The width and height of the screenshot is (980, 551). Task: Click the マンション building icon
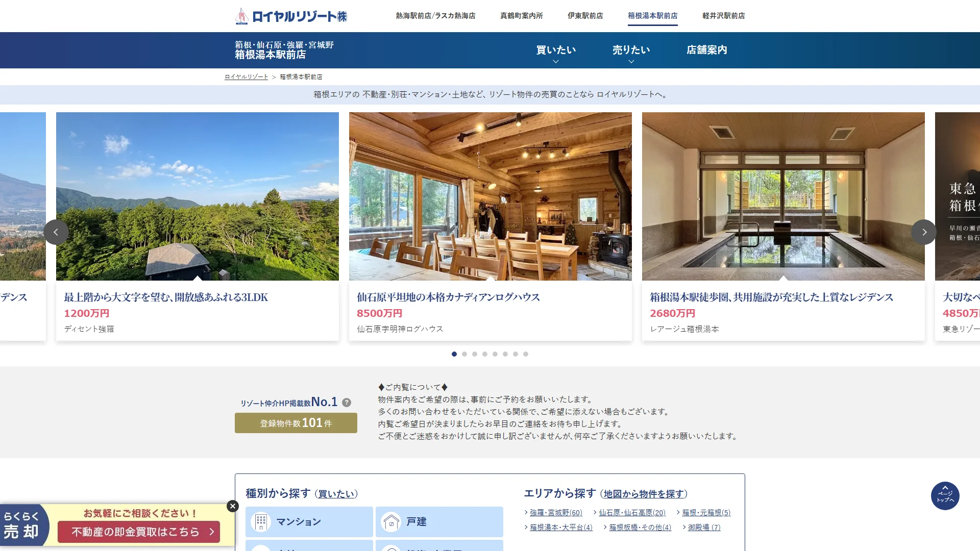click(x=261, y=522)
